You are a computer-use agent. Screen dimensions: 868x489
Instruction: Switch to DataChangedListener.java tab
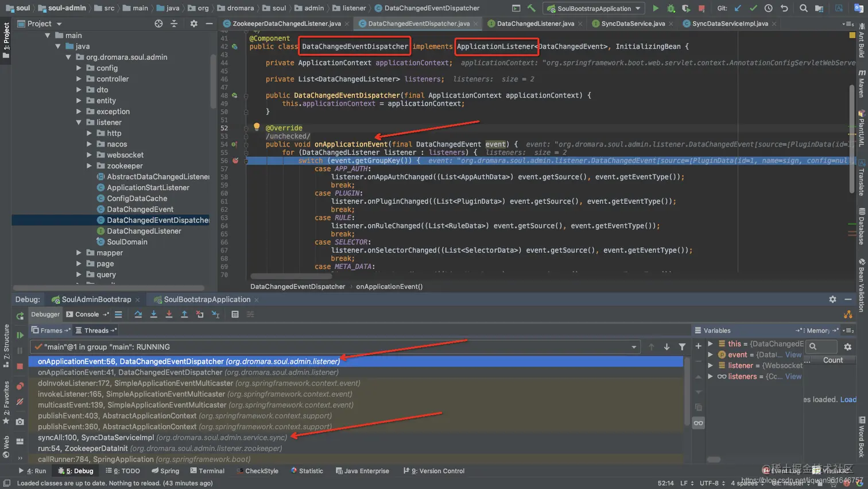[535, 24]
